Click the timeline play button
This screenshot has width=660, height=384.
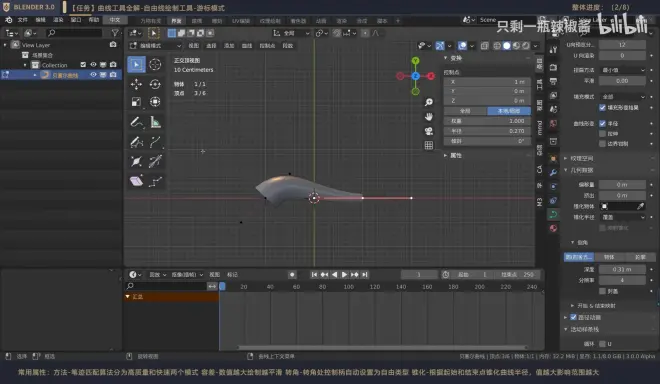coord(344,275)
